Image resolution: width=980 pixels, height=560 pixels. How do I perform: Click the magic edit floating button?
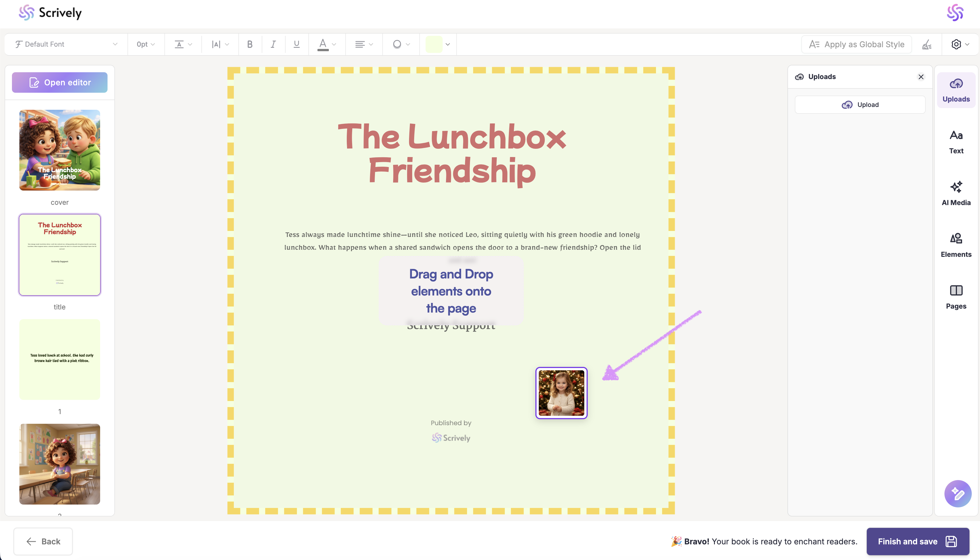957,493
